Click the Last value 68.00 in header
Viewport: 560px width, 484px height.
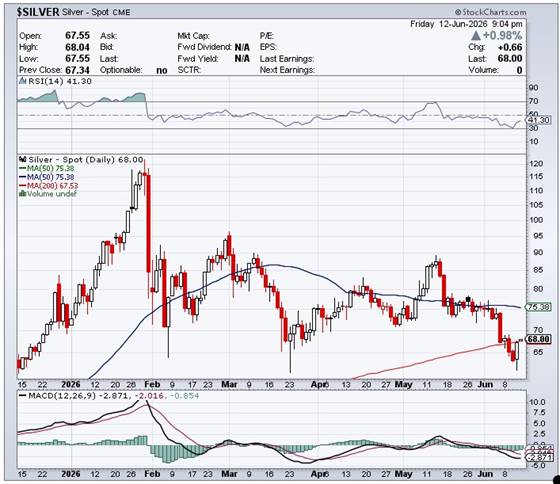click(x=510, y=59)
